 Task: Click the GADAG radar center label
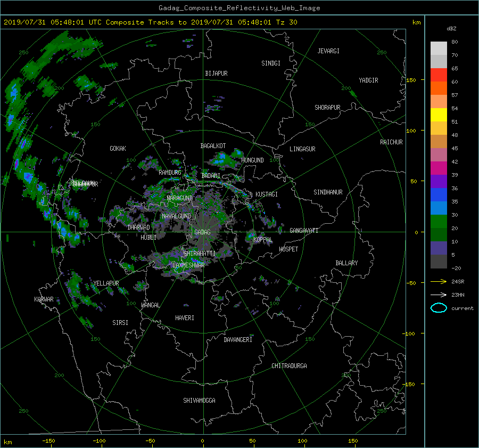(x=202, y=232)
